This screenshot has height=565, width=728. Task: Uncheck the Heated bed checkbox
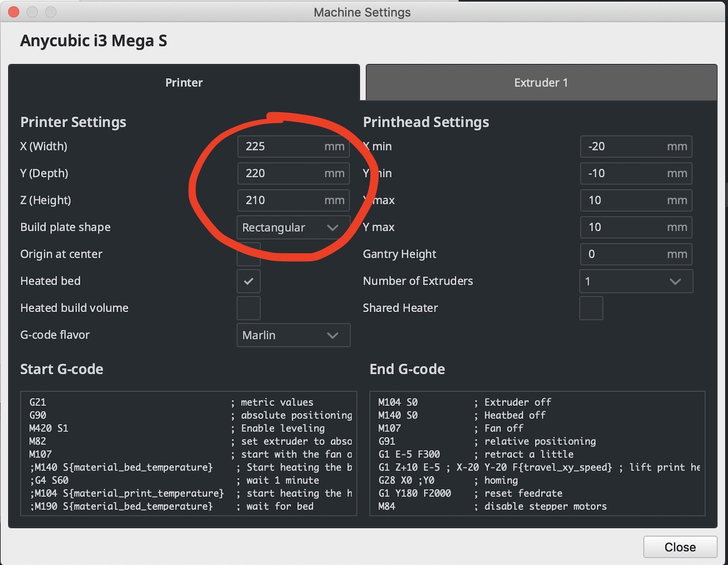click(249, 281)
